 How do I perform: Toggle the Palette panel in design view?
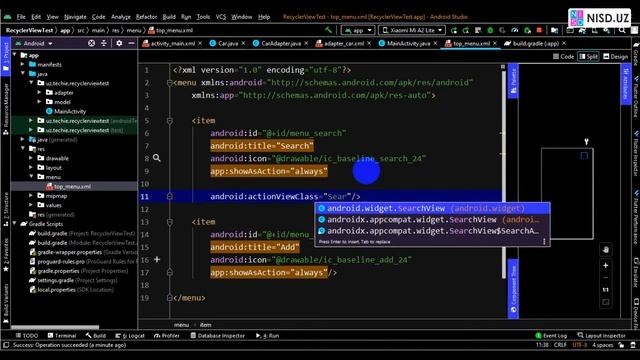[x=513, y=81]
